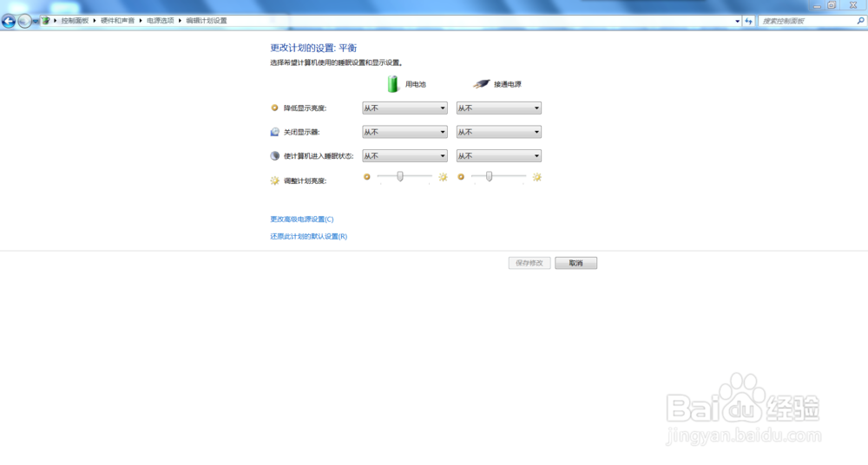Open sleep on-battery dropdown
The width and height of the screenshot is (868, 465).
pos(404,156)
